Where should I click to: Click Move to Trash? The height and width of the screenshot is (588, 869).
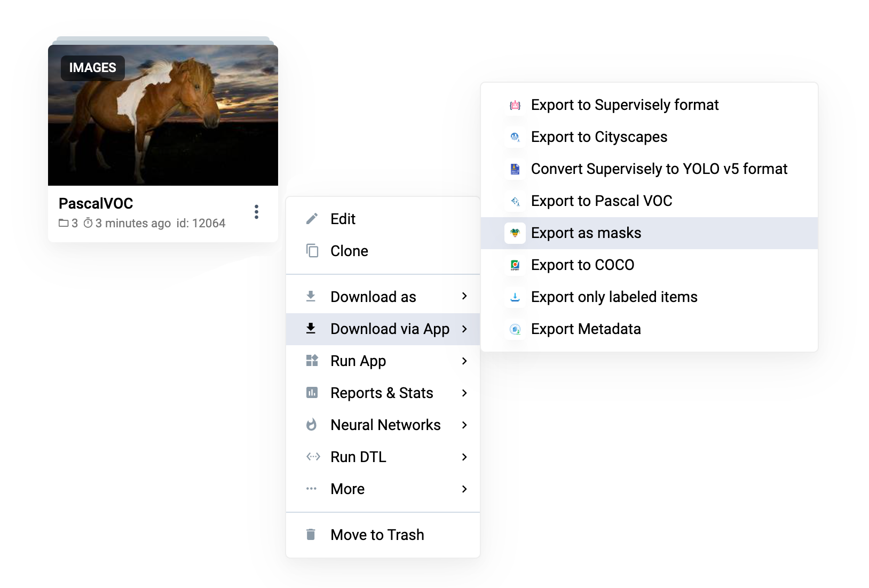(377, 534)
